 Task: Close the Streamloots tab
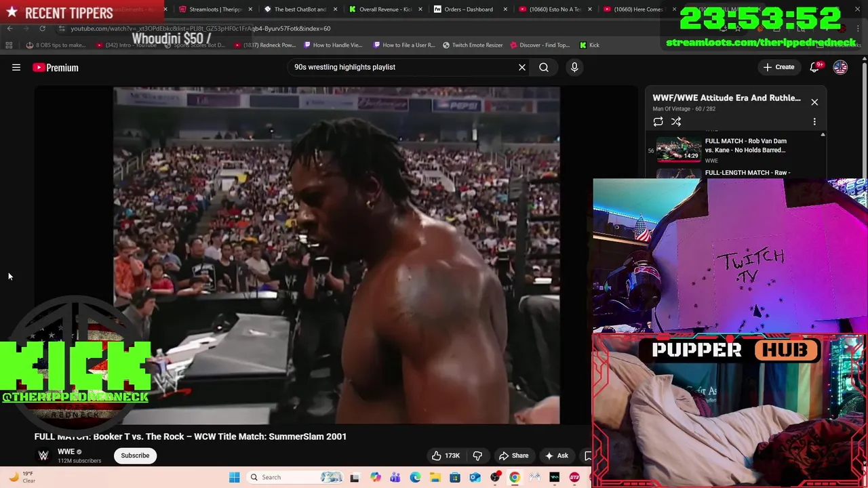click(251, 9)
